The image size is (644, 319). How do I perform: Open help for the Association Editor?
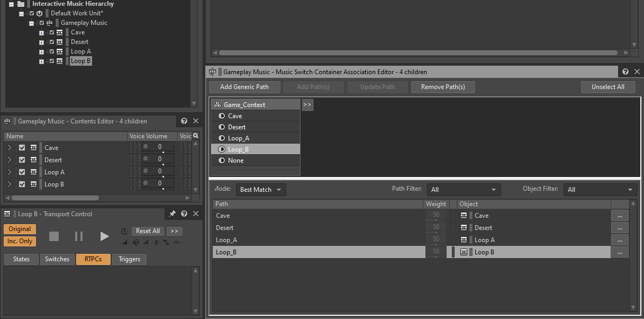625,72
